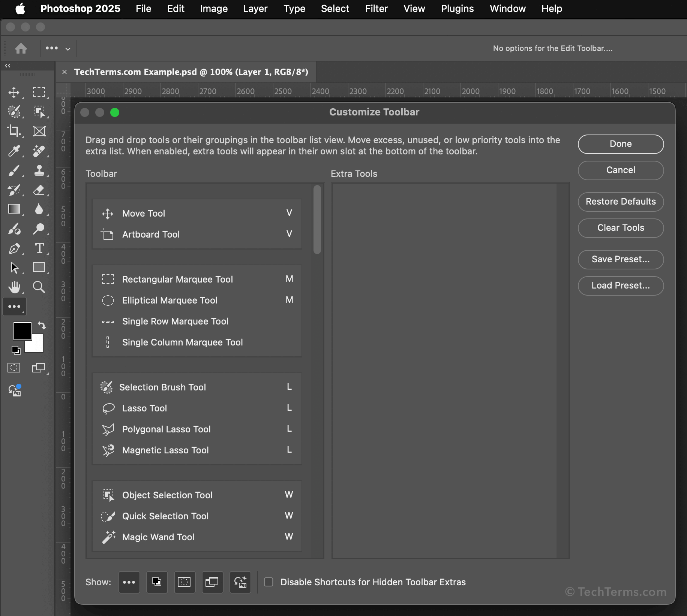Reset default foreground and background colors
This screenshot has width=687, height=616.
(x=15, y=350)
